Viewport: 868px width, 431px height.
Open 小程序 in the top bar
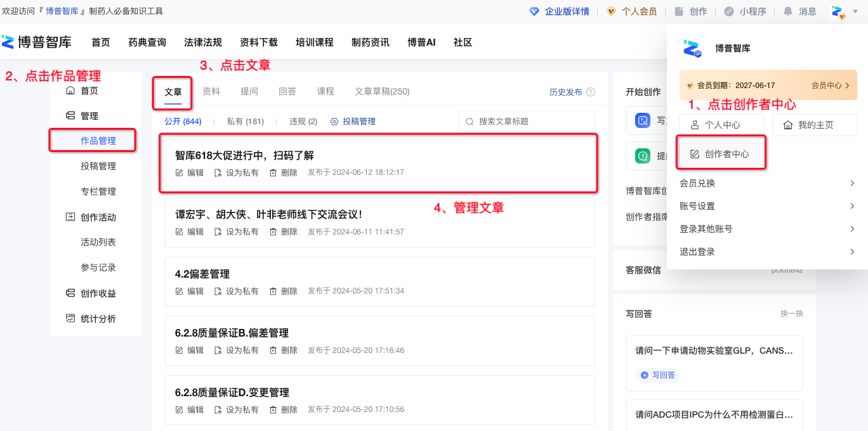pos(746,11)
